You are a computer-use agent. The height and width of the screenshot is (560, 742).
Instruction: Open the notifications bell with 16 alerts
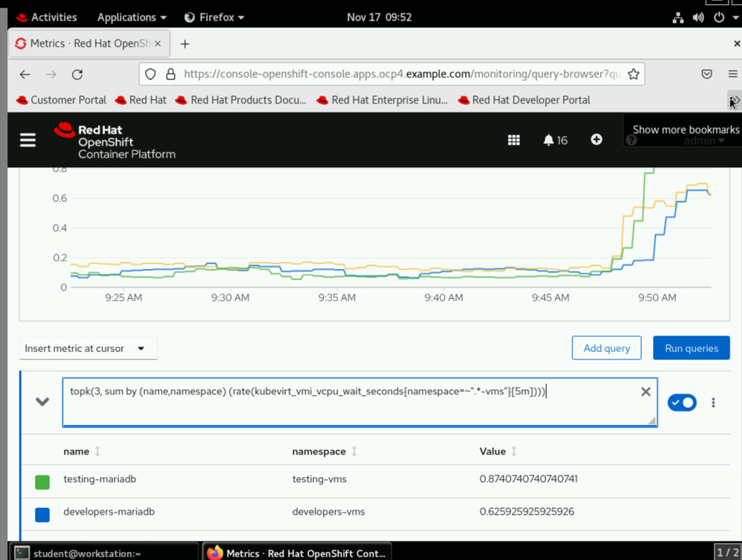tap(556, 140)
